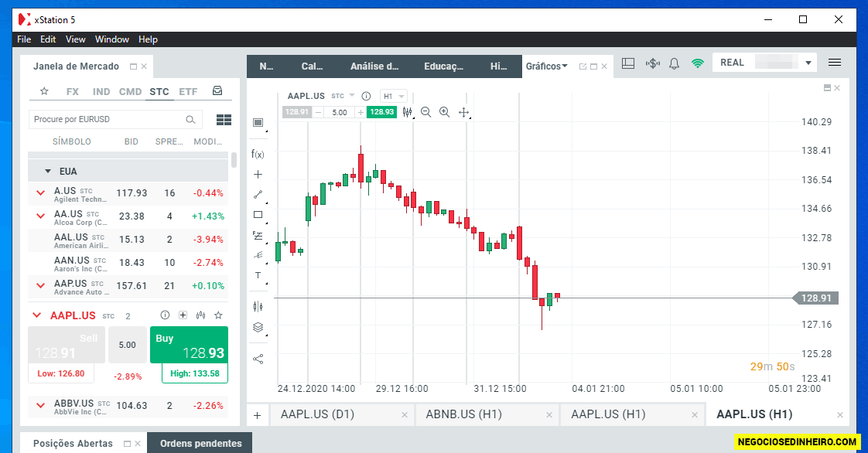Select the pitchfork fan lines tool

(258, 255)
